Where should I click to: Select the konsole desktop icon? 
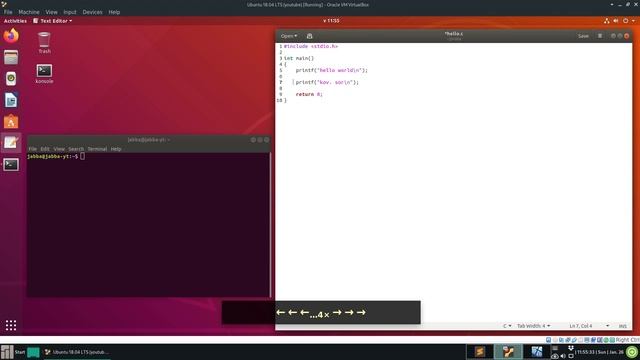pyautogui.click(x=44, y=74)
